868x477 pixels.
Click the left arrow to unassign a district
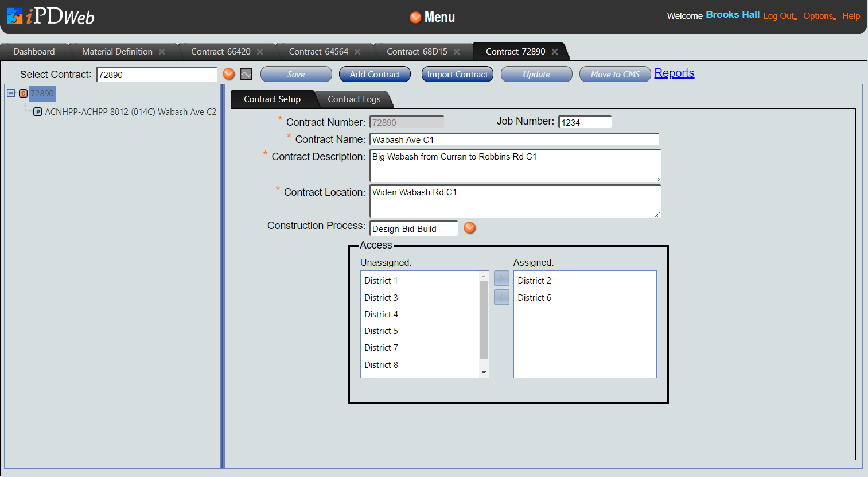tap(501, 297)
